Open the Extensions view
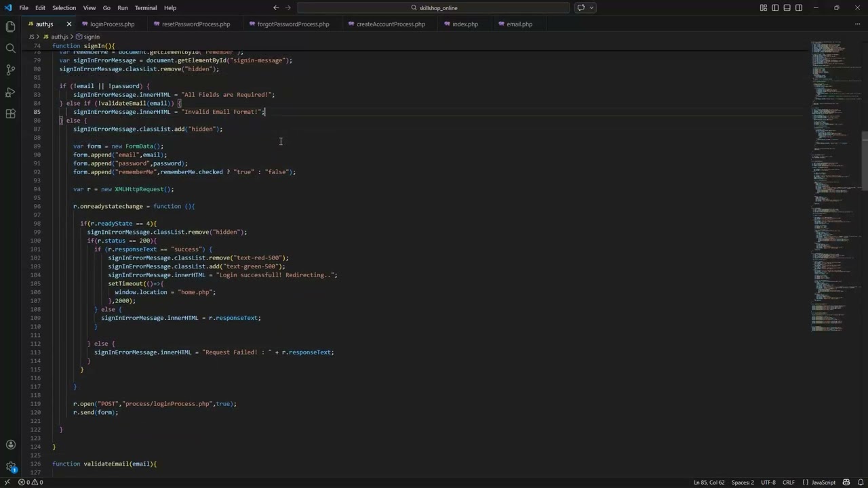868x488 pixels. click(10, 113)
